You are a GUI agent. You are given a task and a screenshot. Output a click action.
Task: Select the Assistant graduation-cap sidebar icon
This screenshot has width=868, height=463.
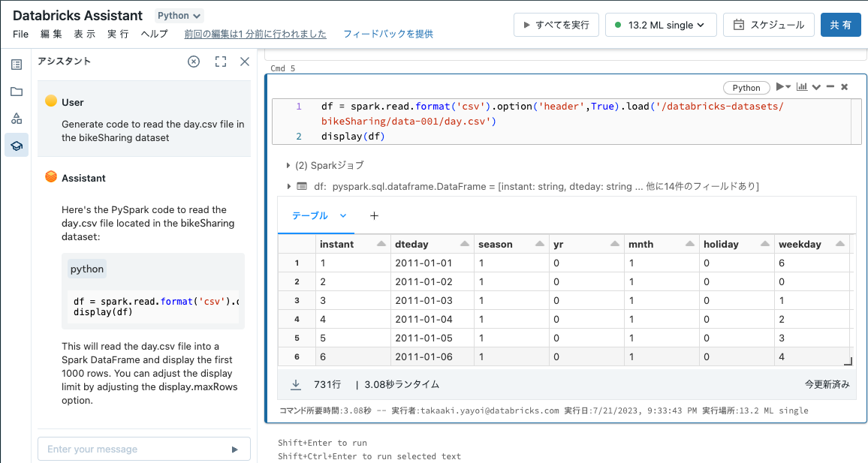tap(16, 145)
